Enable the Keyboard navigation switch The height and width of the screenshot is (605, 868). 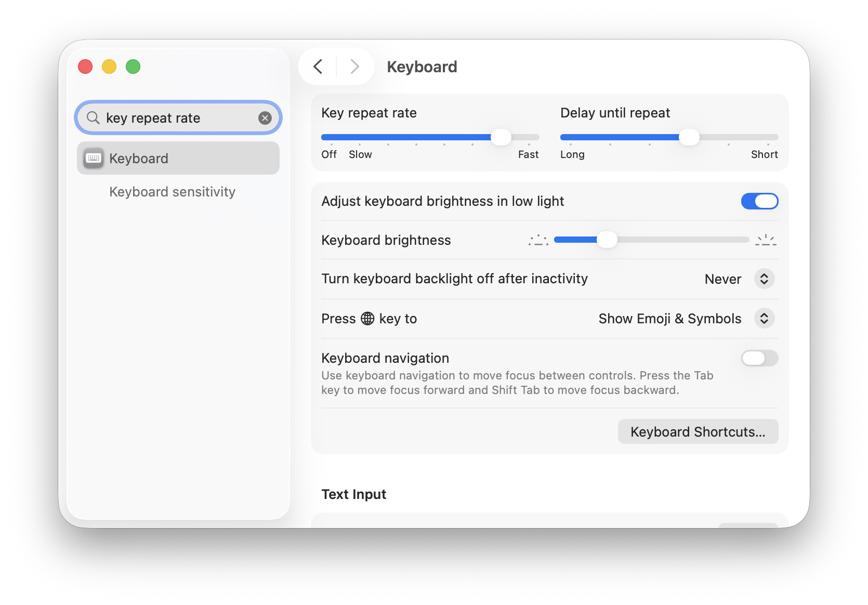click(759, 358)
